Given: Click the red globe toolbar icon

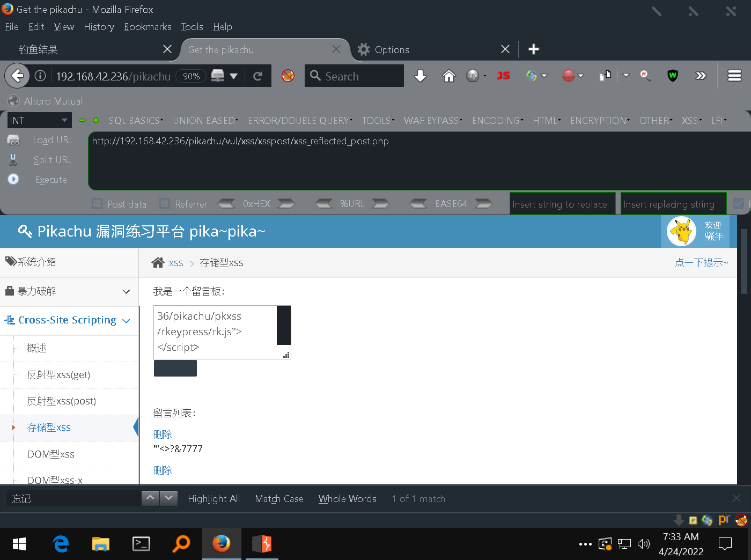Looking at the screenshot, I should tap(569, 76).
